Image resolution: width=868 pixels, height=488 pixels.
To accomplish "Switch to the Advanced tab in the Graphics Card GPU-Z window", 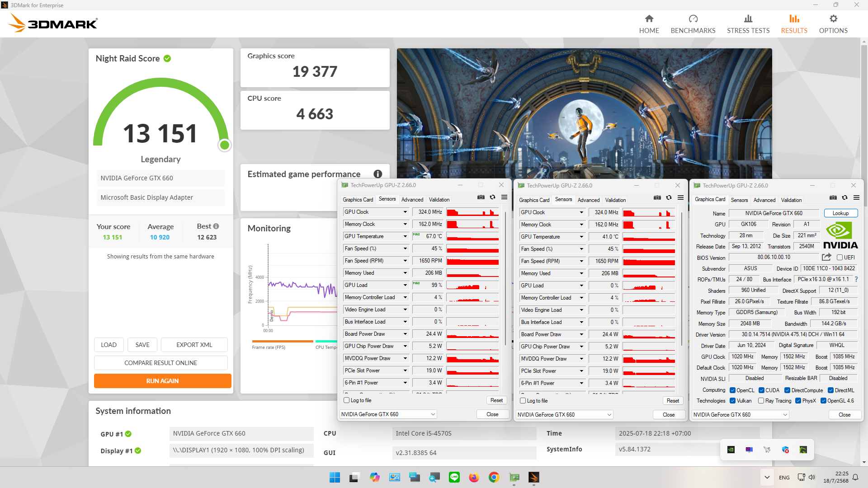I will point(764,200).
